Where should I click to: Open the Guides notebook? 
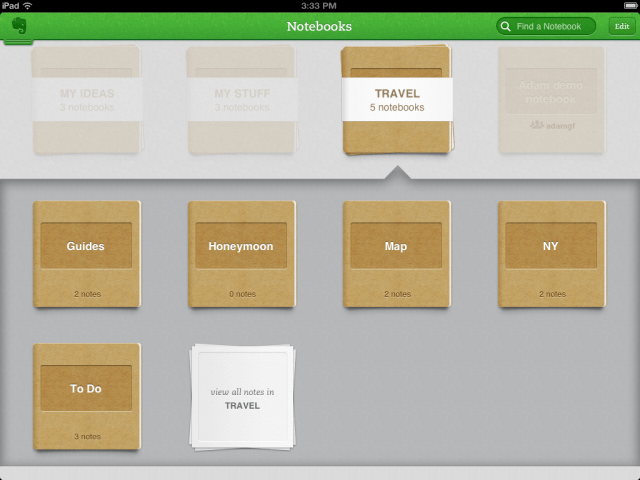tap(86, 254)
